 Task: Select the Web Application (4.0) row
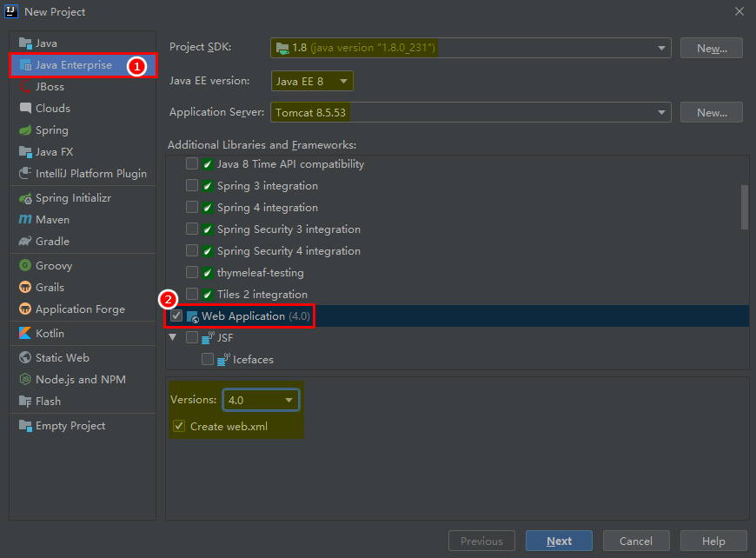tap(457, 316)
